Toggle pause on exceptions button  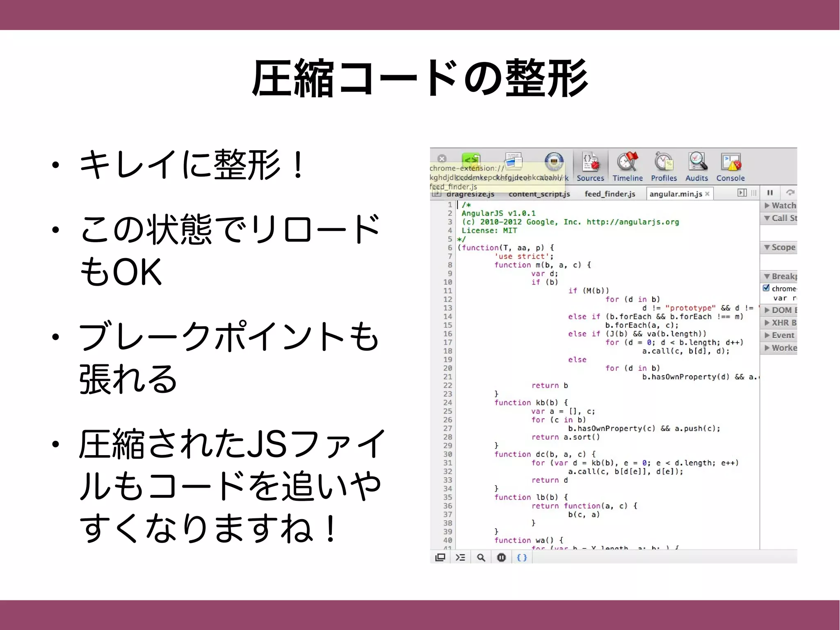coord(501,557)
